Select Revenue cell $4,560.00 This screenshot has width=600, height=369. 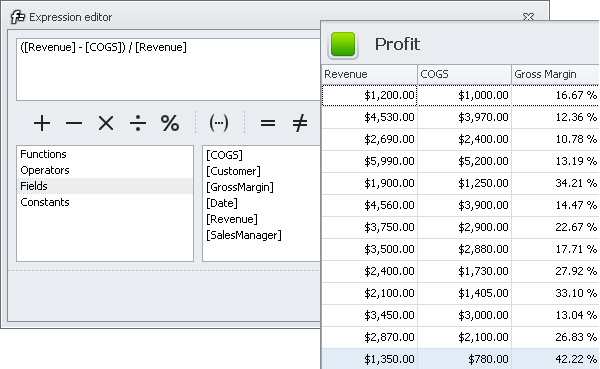coord(369,205)
